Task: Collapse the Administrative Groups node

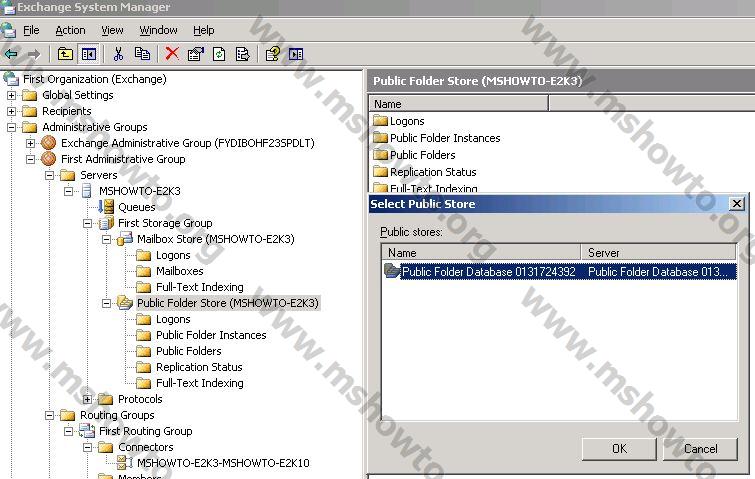Action: click(11, 127)
